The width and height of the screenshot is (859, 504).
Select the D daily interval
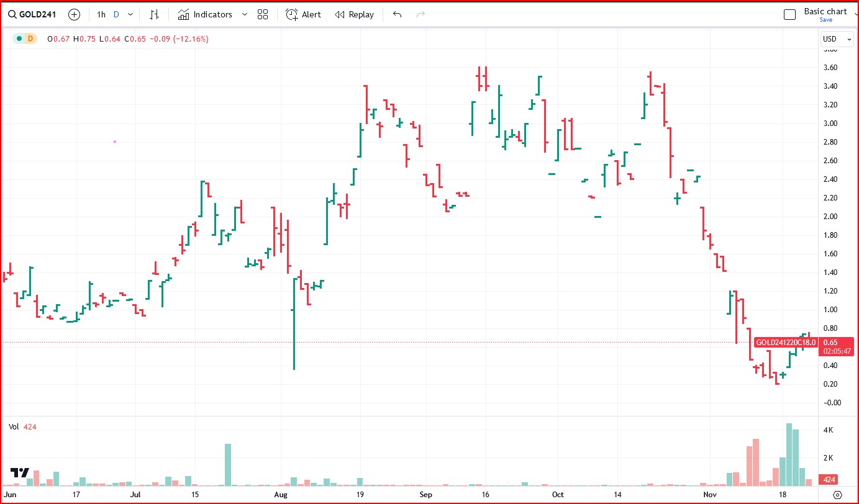116,14
